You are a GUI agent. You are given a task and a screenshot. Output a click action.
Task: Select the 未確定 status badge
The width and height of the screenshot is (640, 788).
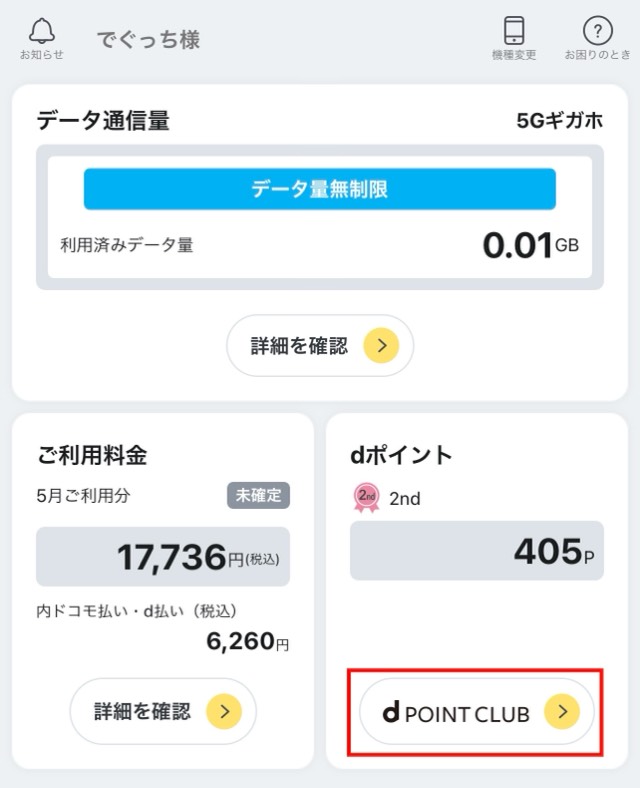pos(258,496)
